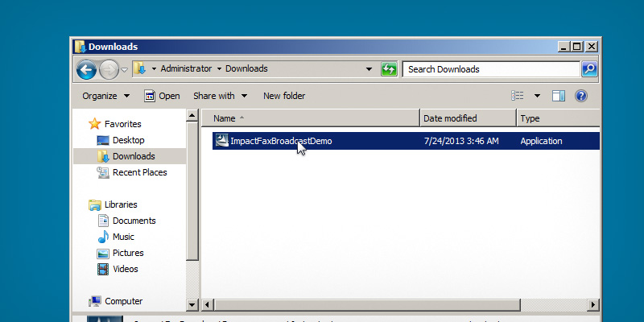Viewport: 644px width, 322px height.
Task: Expand the Share with dropdown
Action: (220, 96)
